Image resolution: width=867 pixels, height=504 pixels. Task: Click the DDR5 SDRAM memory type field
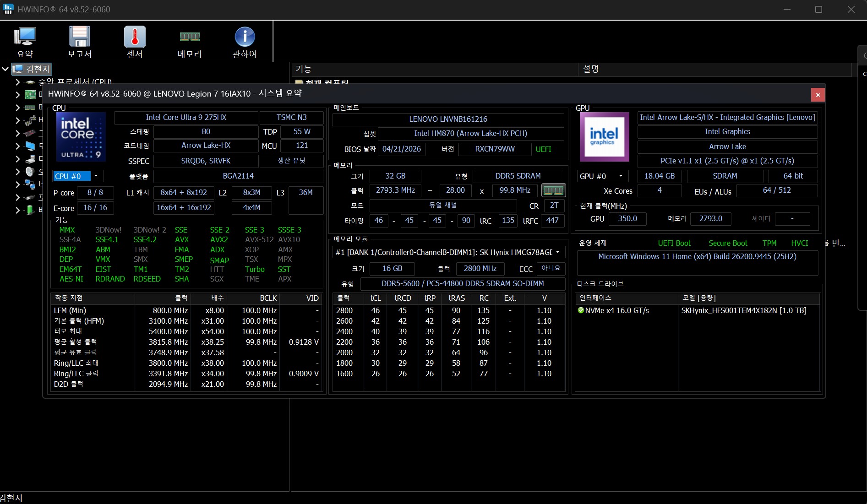(518, 176)
